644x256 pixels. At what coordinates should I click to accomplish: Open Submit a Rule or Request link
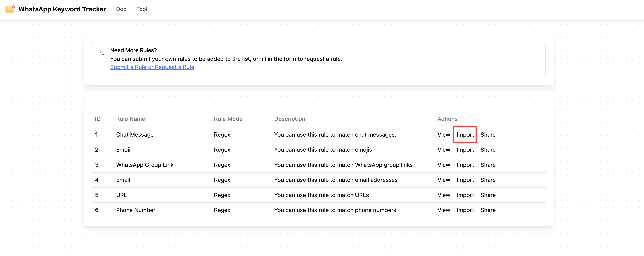coord(152,67)
